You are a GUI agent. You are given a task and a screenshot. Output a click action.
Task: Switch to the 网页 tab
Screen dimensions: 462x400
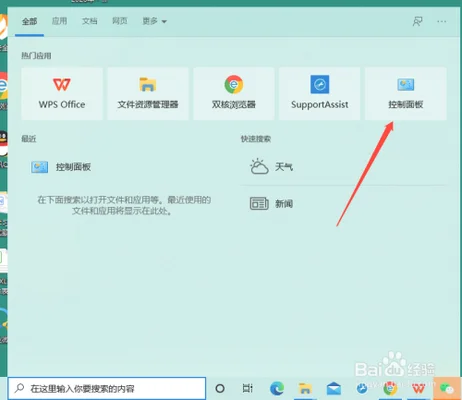[120, 21]
